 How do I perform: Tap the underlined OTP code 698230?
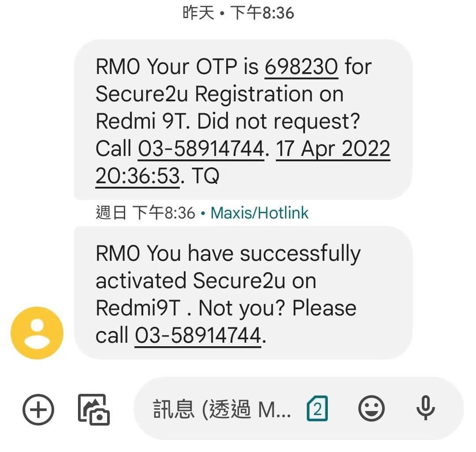[x=301, y=67]
